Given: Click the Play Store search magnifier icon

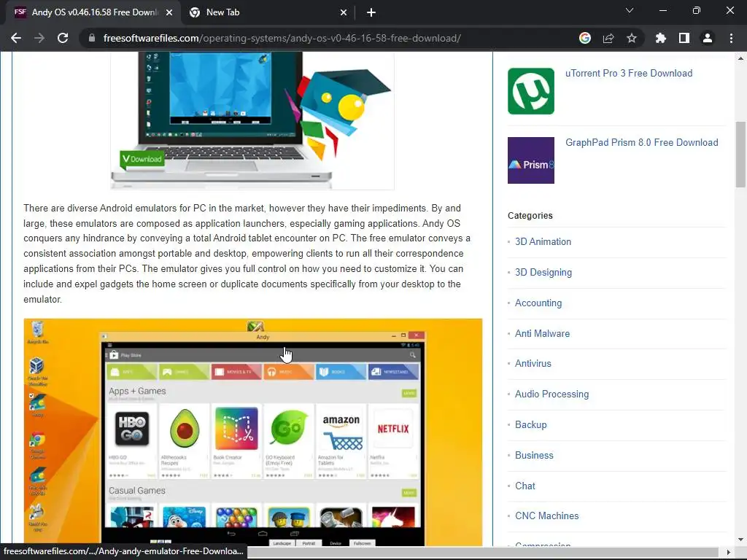Looking at the screenshot, I should [x=413, y=355].
